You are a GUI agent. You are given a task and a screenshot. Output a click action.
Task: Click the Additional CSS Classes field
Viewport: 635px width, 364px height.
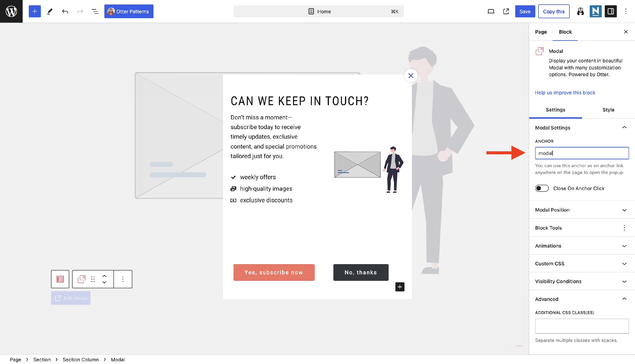[x=582, y=326]
